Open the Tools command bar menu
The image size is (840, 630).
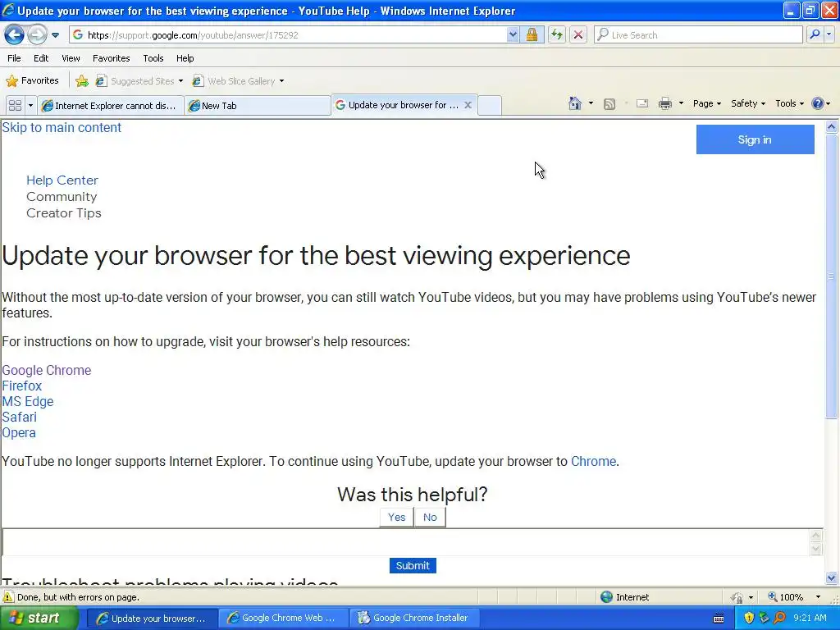click(789, 103)
